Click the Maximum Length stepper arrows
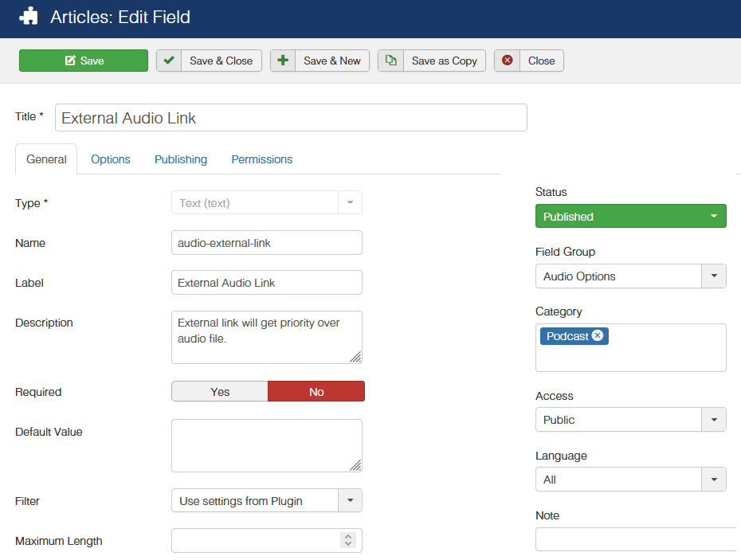 (348, 541)
